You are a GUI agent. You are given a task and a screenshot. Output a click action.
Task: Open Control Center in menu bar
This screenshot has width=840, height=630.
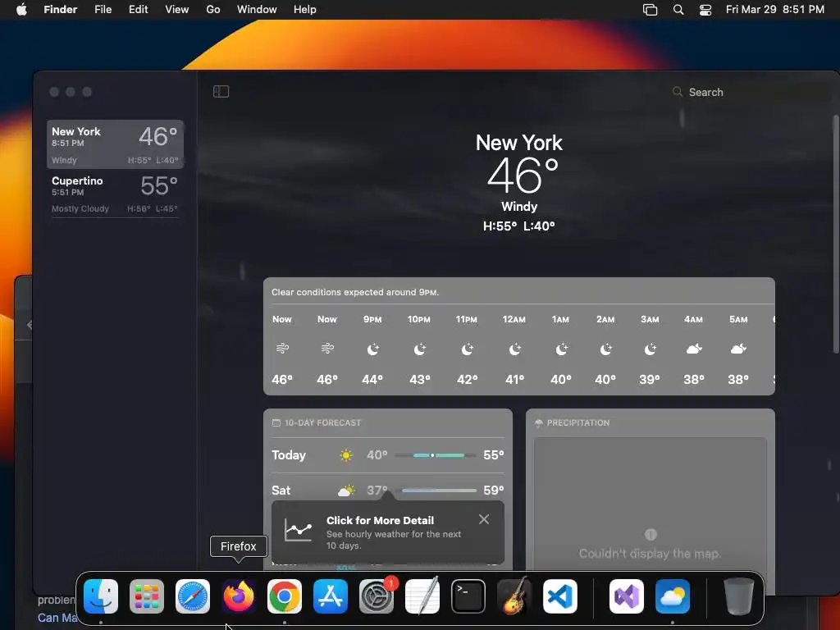coord(705,10)
